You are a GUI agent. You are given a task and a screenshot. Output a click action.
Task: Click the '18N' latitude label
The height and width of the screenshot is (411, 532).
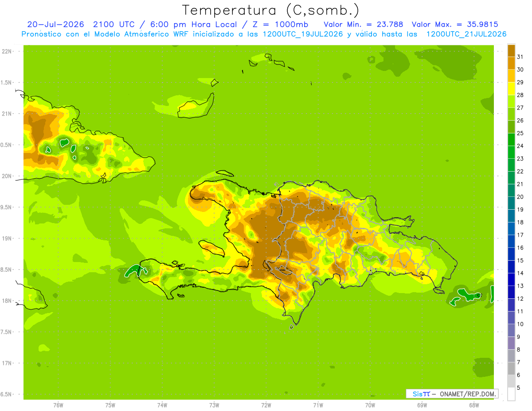[7, 301]
